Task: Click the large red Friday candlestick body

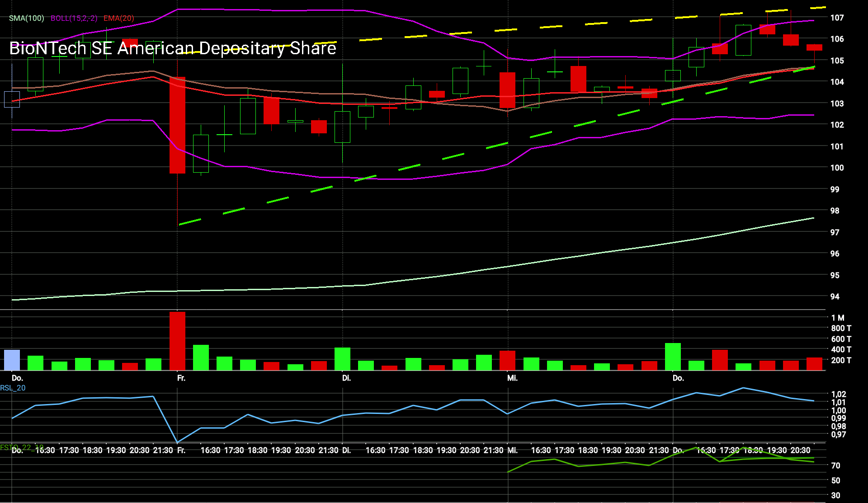Action: [177, 125]
